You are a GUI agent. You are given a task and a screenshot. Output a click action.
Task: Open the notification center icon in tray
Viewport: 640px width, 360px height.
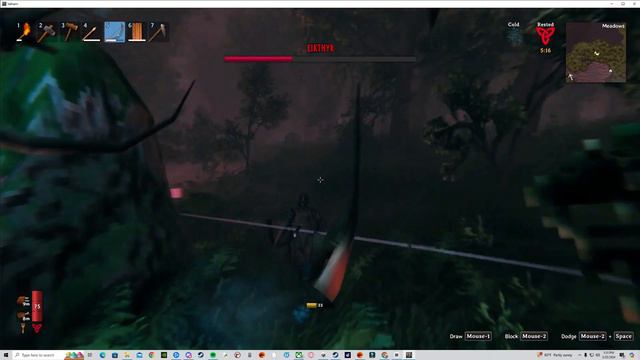tap(623, 355)
